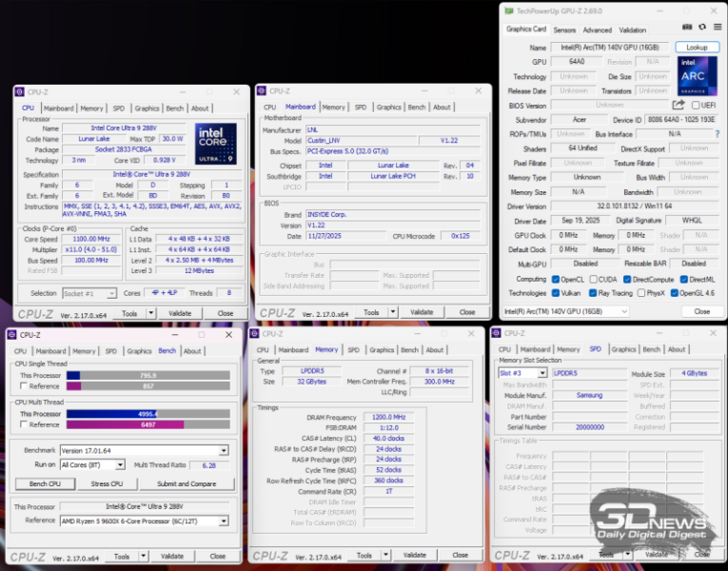Click the Bench CPU button
This screenshot has height=571, width=728.
pyautogui.click(x=45, y=483)
